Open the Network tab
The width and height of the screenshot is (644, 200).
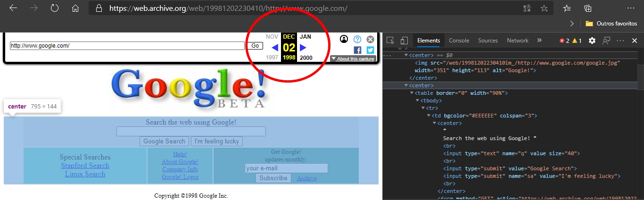(x=517, y=41)
